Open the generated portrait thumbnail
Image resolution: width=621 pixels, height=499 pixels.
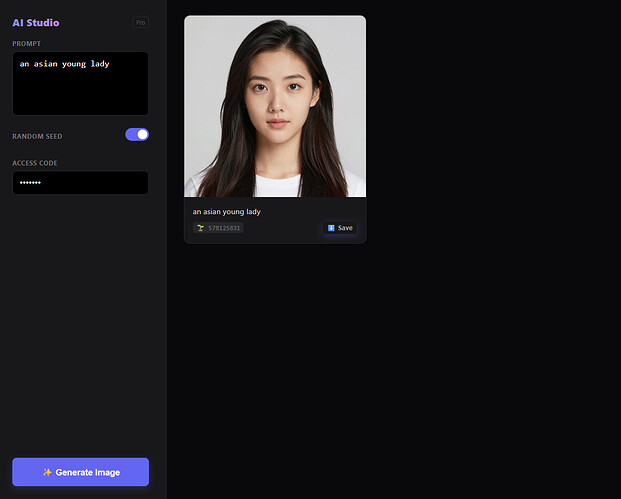[x=275, y=106]
